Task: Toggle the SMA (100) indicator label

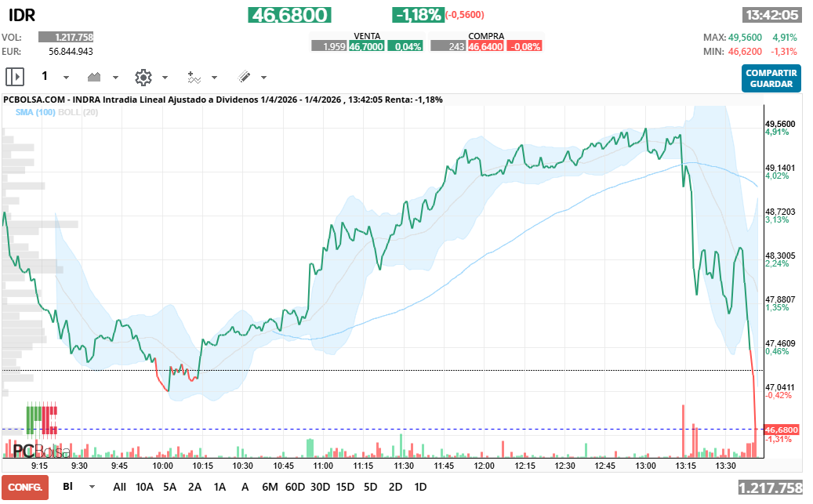Action: click(35, 112)
